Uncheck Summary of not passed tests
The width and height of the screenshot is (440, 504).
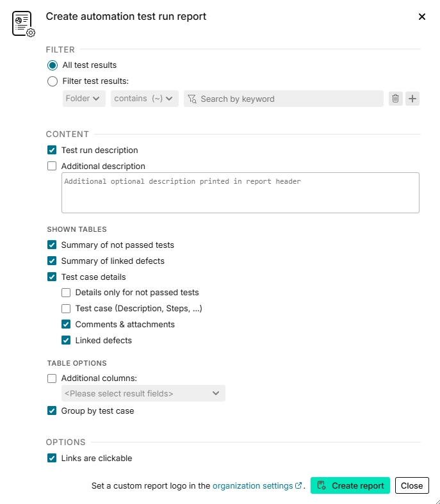pos(52,245)
